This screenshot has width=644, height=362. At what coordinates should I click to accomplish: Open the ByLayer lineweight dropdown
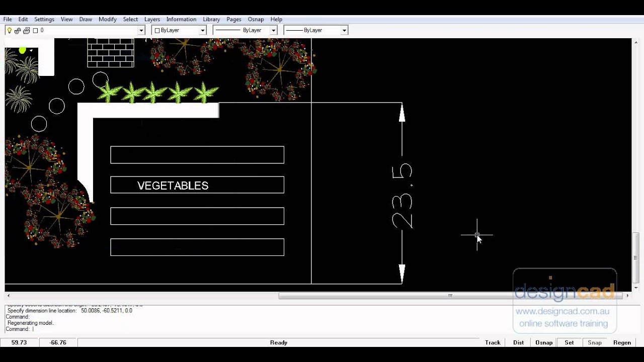345,31
